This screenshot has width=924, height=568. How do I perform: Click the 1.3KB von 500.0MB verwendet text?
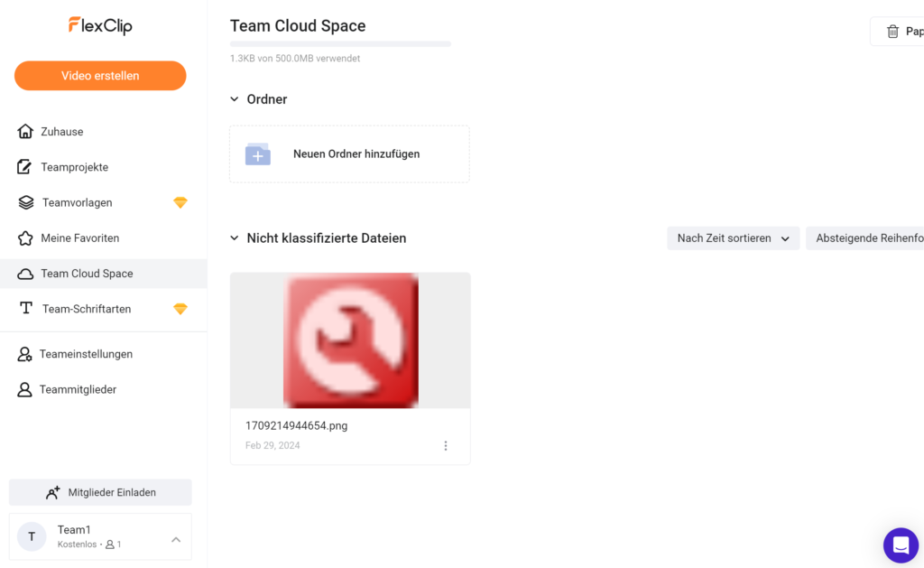click(x=295, y=59)
